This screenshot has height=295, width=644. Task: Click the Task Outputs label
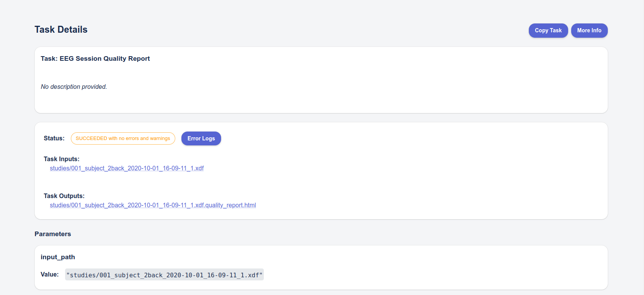click(x=64, y=196)
